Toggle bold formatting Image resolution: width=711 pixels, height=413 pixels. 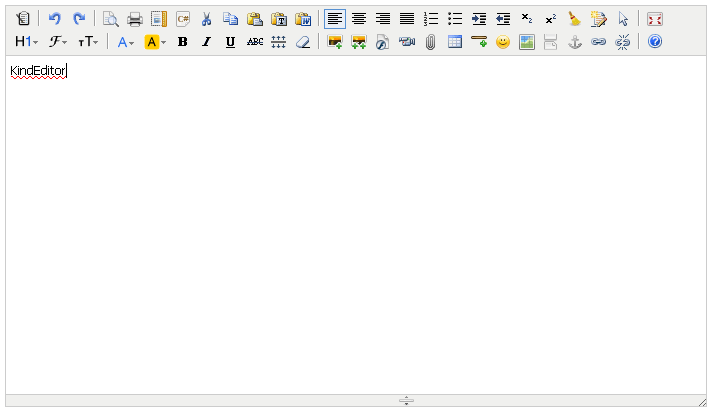pos(183,42)
